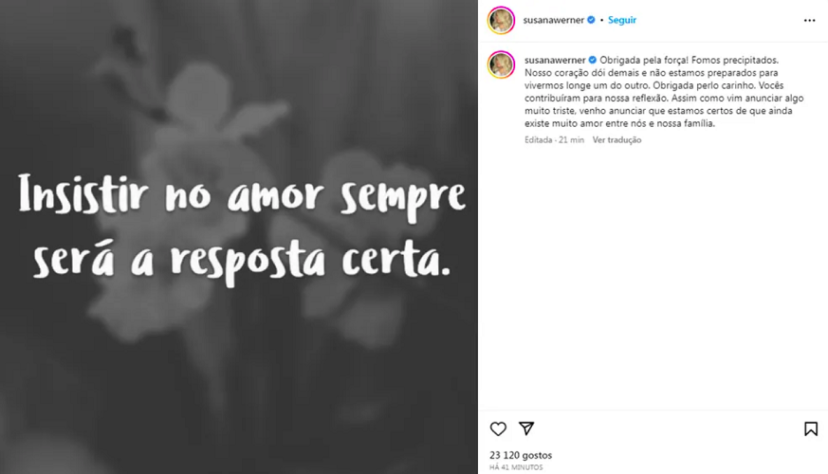Save the post with the bookmark icon

pos(811,429)
